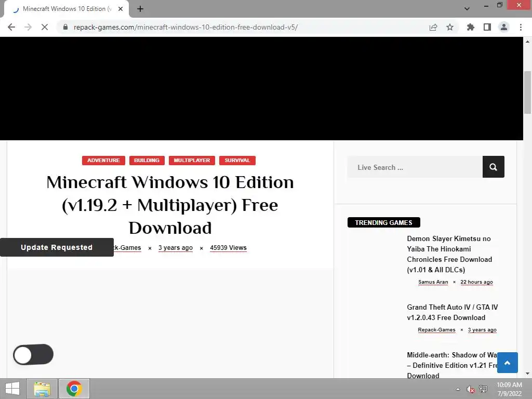Click the page scrollbar thumb
532x399 pixels.
coord(528,92)
